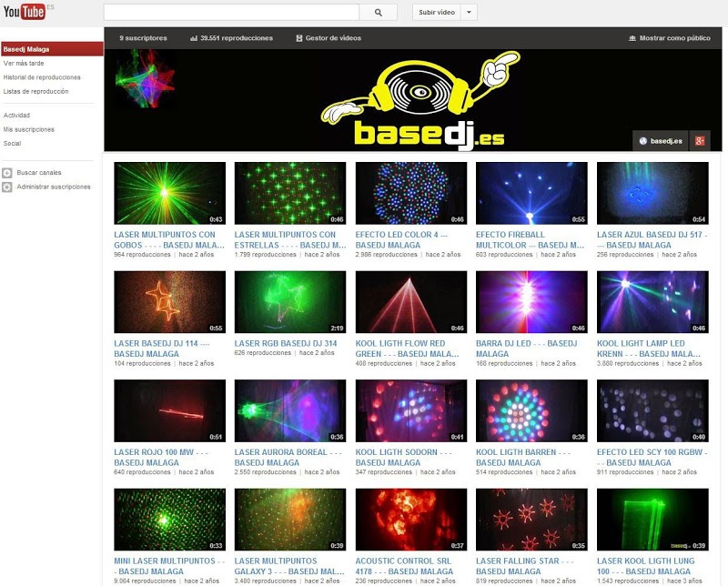Viewport: 728px width, 586px height.
Task: Focus the YouTube search field
Action: point(231,13)
